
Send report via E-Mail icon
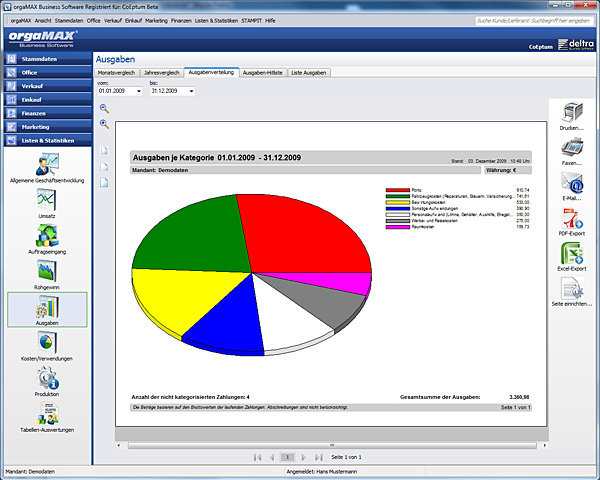[572, 183]
